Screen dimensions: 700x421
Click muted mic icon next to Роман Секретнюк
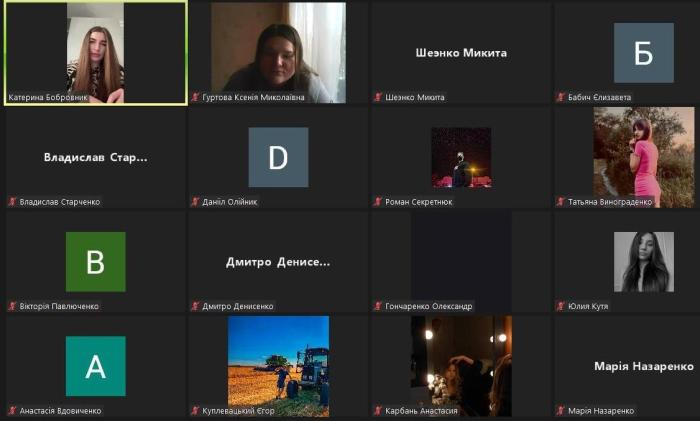coord(378,202)
